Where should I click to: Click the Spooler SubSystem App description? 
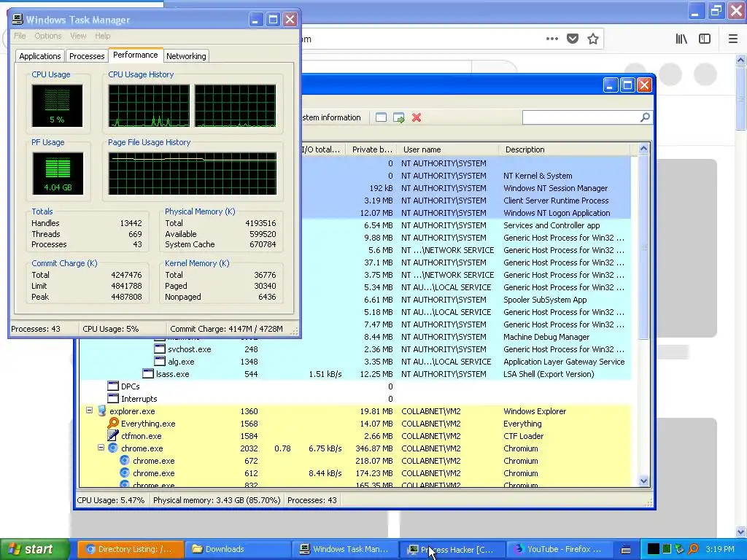coord(544,300)
